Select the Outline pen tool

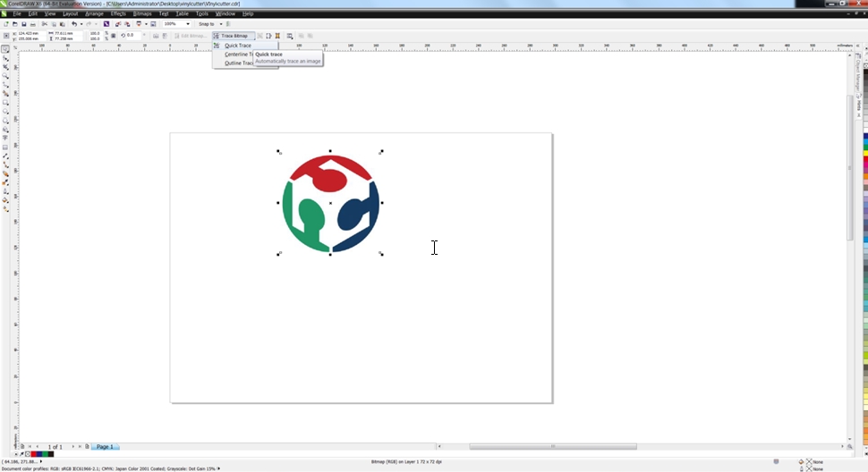5,191
